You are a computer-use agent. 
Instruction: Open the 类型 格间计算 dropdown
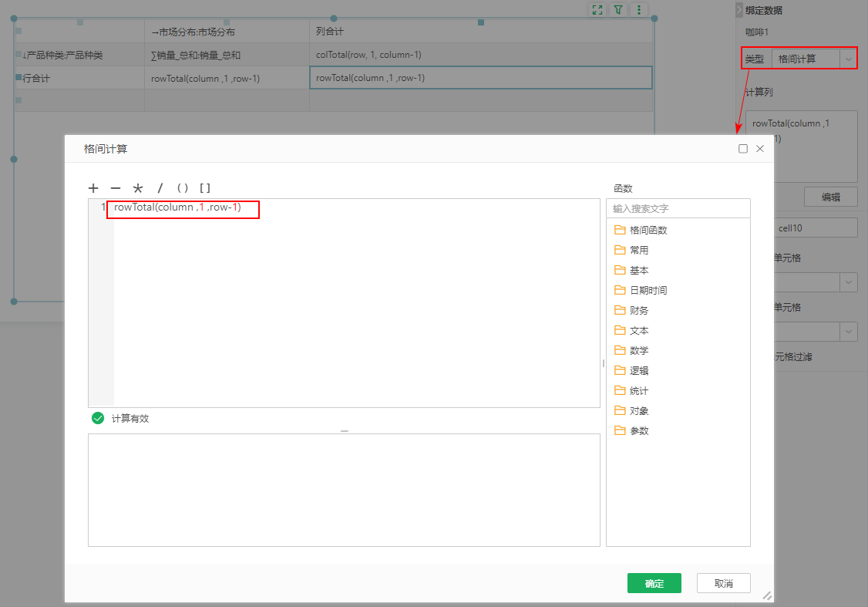pyautogui.click(x=814, y=59)
